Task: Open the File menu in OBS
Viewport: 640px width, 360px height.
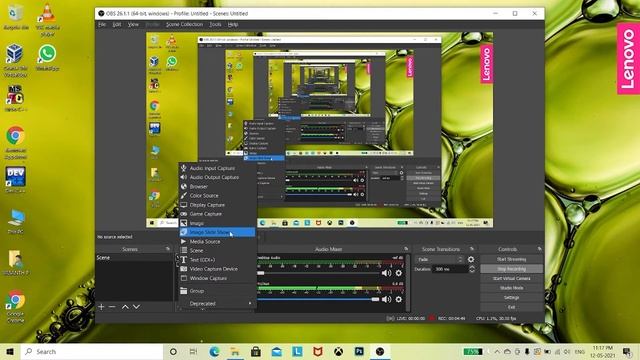Action: point(102,24)
